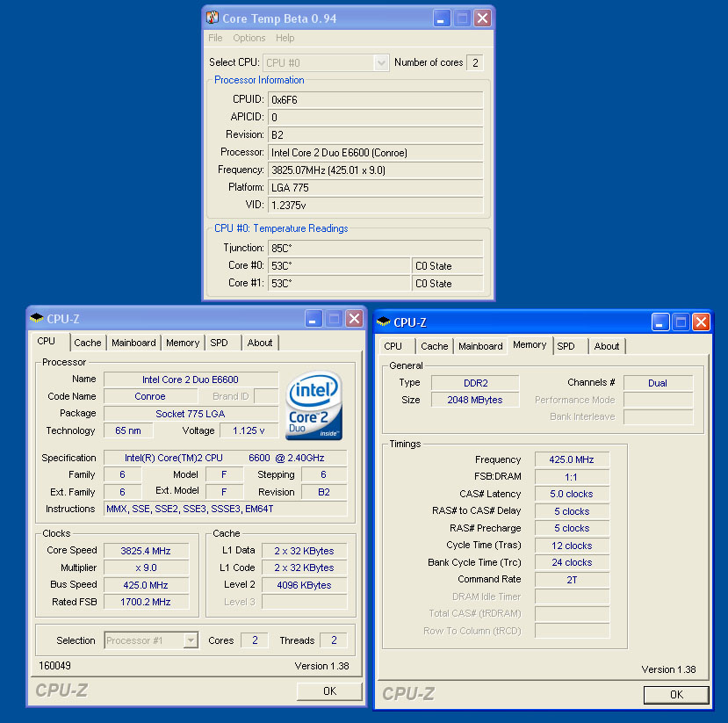Click the Package value Socket 775 LGA
728x723 pixels.
191,413
